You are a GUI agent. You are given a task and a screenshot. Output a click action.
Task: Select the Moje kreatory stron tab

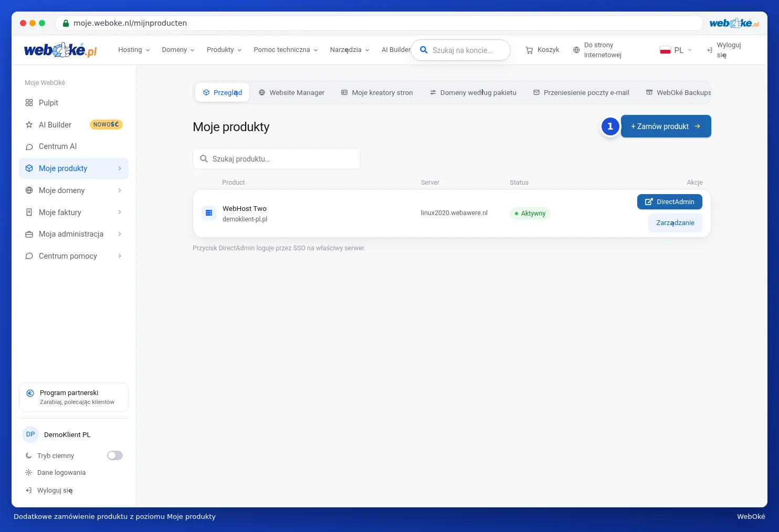coord(377,92)
